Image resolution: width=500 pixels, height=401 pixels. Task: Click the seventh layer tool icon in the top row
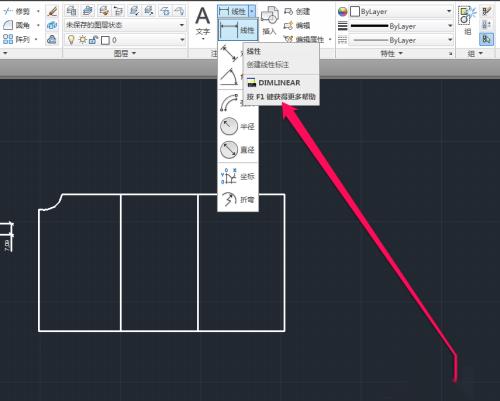pyautogui.click(x=165, y=11)
